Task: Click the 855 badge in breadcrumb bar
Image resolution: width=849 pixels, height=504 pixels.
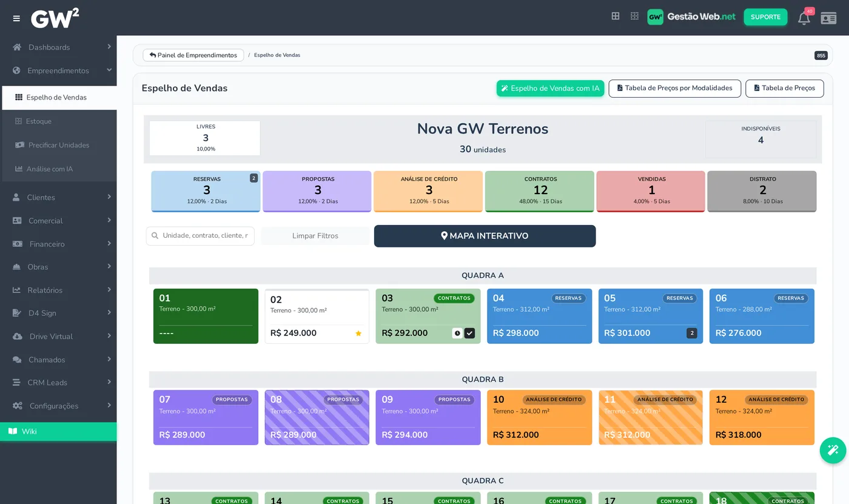Action: coord(820,55)
